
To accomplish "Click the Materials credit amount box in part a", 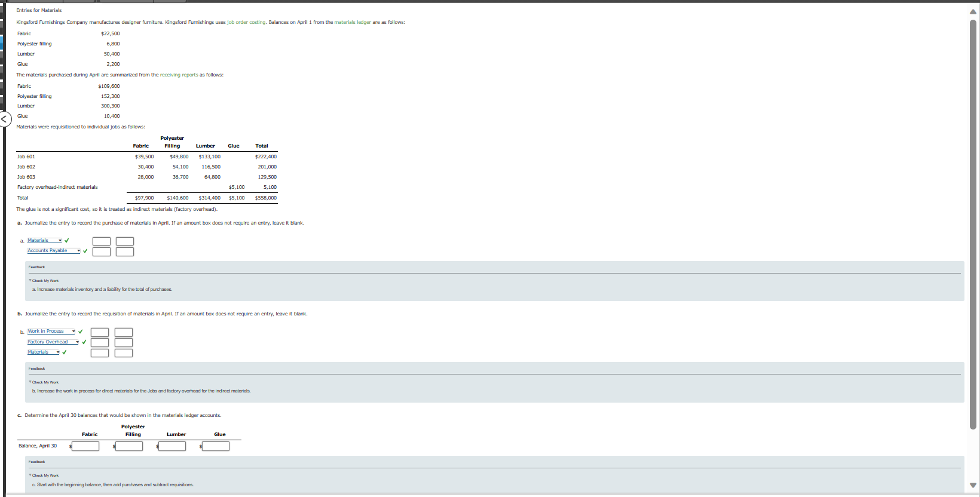I will coord(125,241).
